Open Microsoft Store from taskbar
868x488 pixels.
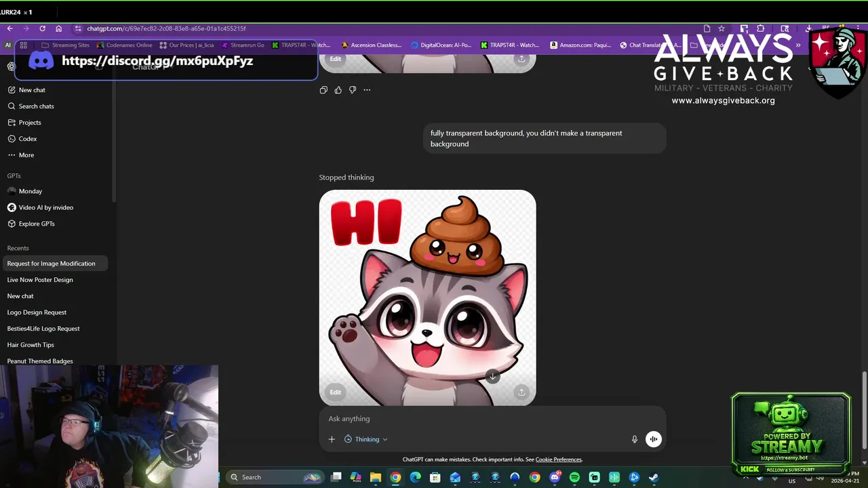point(435,477)
